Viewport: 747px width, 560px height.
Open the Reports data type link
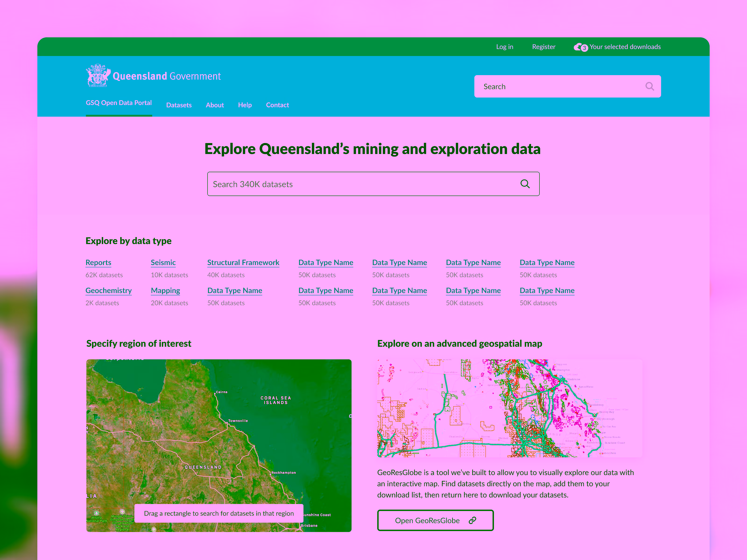[98, 262]
